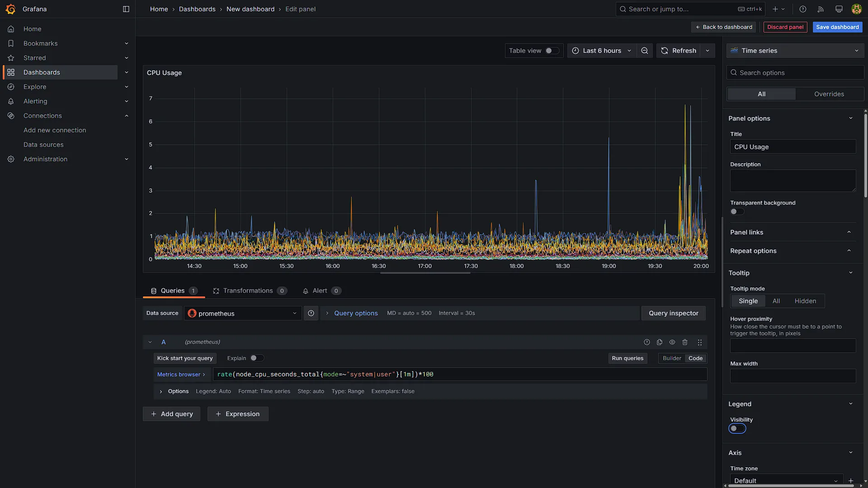Select Single tooltip mode
Viewport: 868px width, 488px height.
point(748,301)
